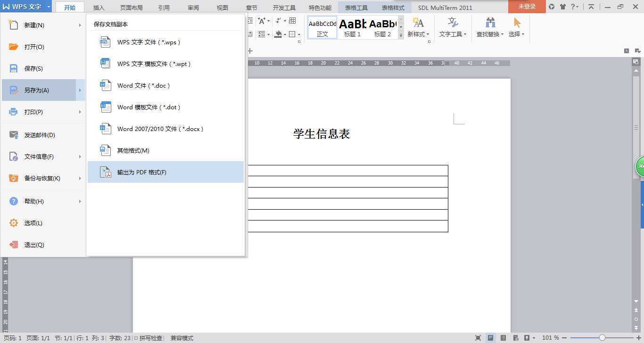This screenshot has width=644, height=343.
Task: Switch to the 插入 (Insert) ribbon tab
Action: [99, 8]
